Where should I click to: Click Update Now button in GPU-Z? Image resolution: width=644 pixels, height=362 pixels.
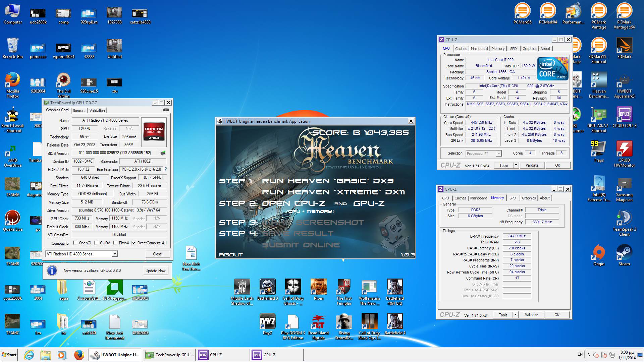click(156, 271)
